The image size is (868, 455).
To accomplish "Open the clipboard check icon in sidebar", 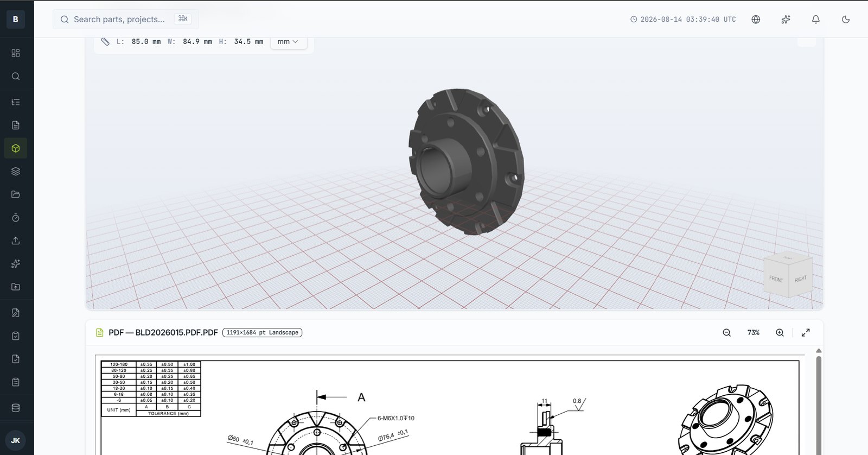I will pos(16,336).
